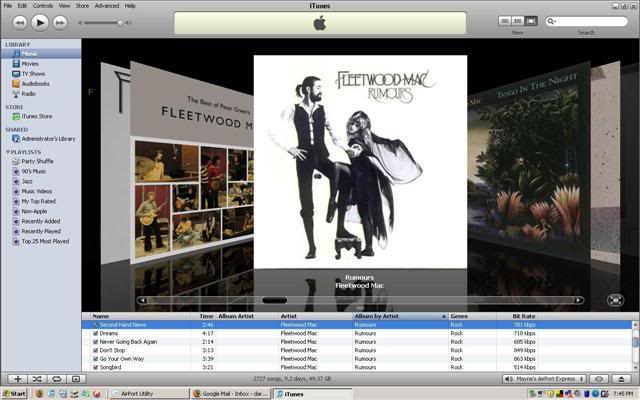Screen dimensions: 640x400
Task: Switch to album grouped view
Action: coord(518,21)
